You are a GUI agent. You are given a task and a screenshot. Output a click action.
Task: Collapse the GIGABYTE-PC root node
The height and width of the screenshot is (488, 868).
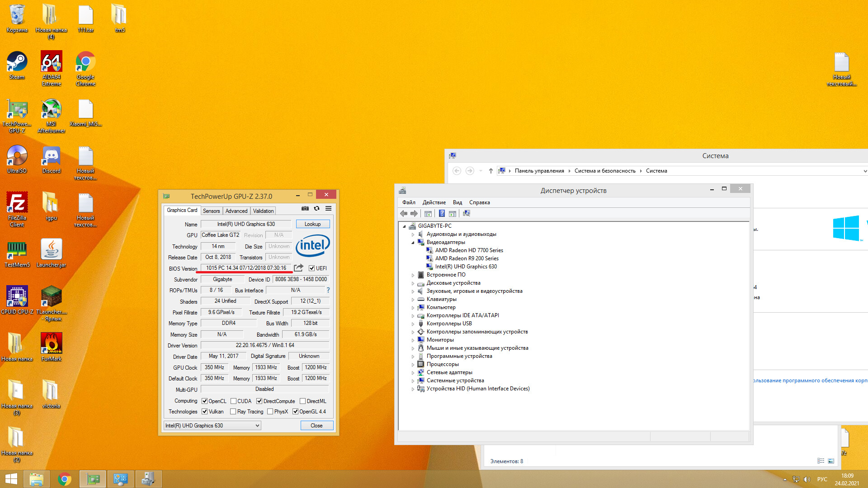click(x=404, y=226)
